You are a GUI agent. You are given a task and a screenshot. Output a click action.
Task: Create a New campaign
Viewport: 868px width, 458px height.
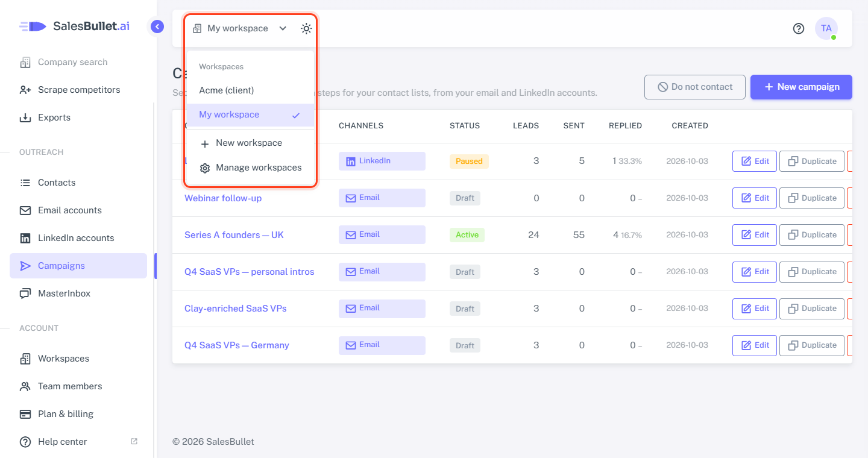click(x=801, y=87)
